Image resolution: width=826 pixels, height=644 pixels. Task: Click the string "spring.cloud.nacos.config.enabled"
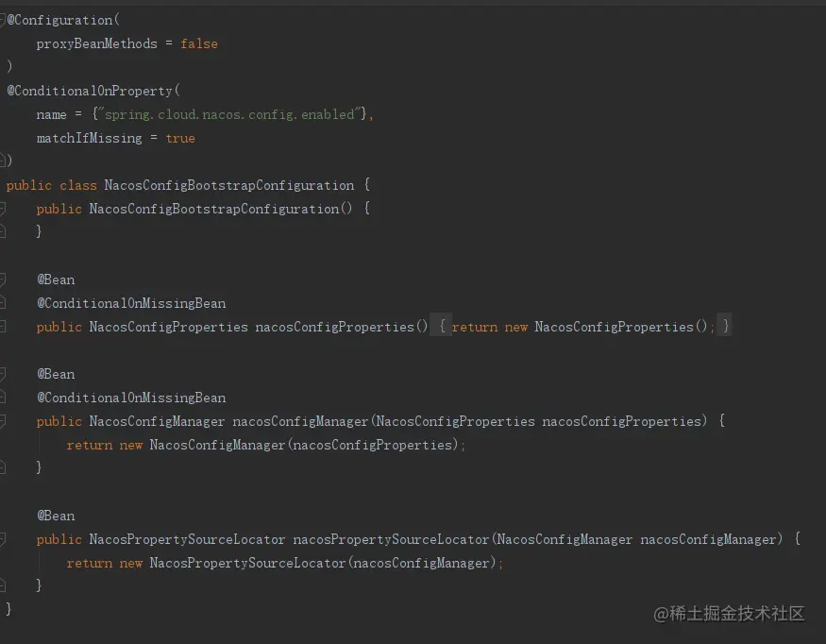pos(229,114)
